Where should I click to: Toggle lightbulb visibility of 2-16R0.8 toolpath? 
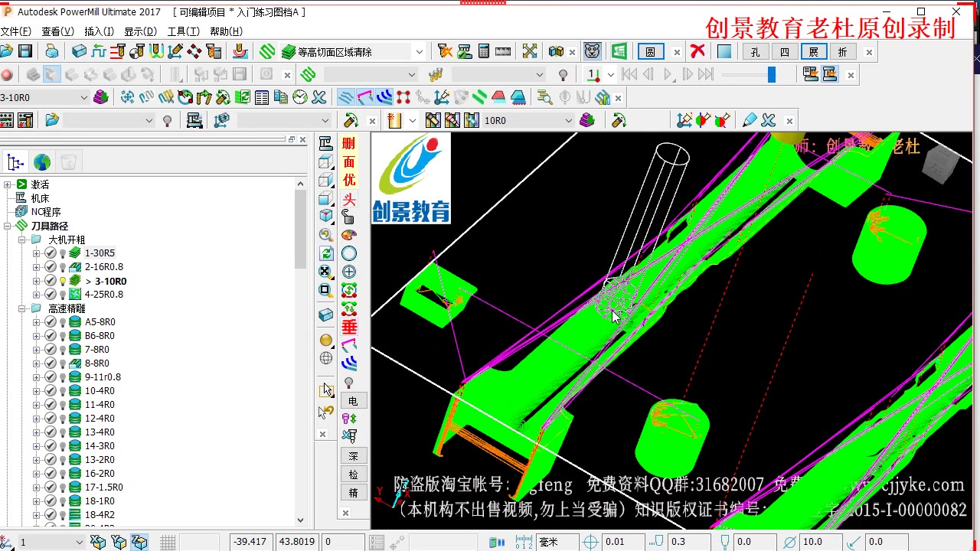point(63,267)
